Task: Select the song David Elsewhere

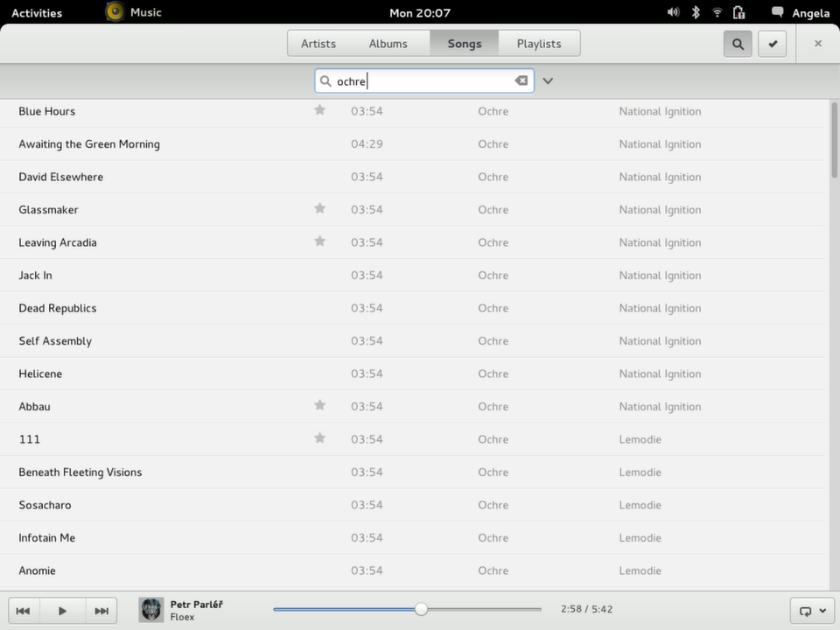Action: 412,177
